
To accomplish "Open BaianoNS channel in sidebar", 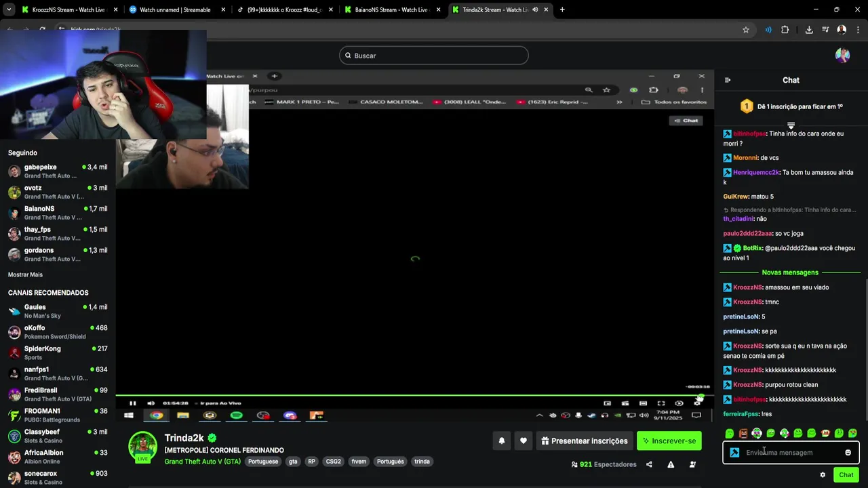I will (58, 213).
